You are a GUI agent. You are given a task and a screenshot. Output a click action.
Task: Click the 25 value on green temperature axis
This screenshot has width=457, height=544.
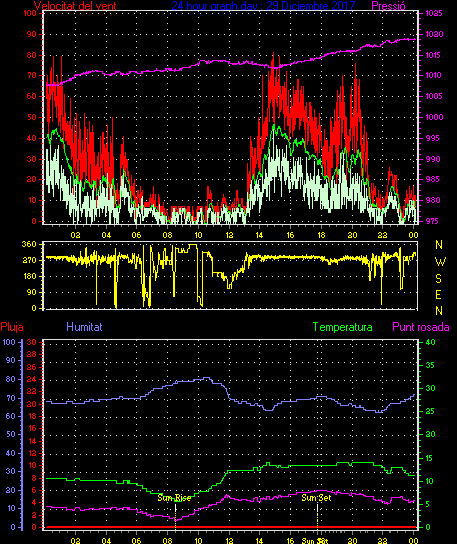coord(430,411)
